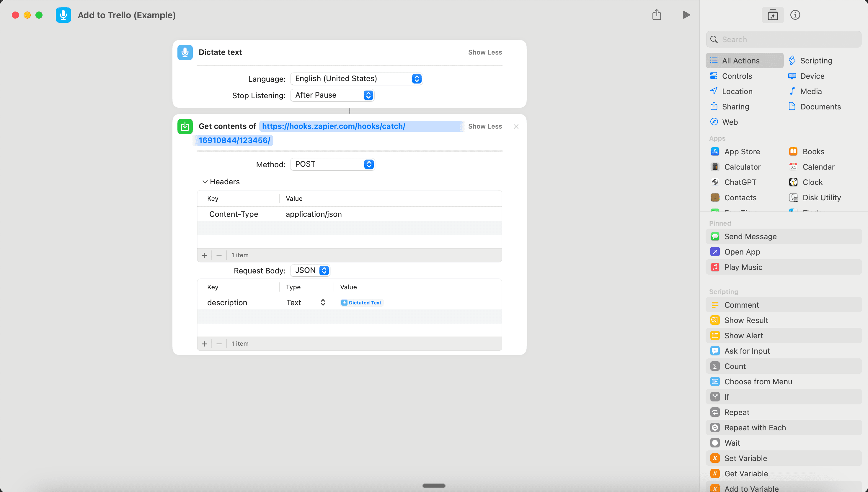Add the Count action
This screenshot has height=492, width=868.
tap(784, 366)
